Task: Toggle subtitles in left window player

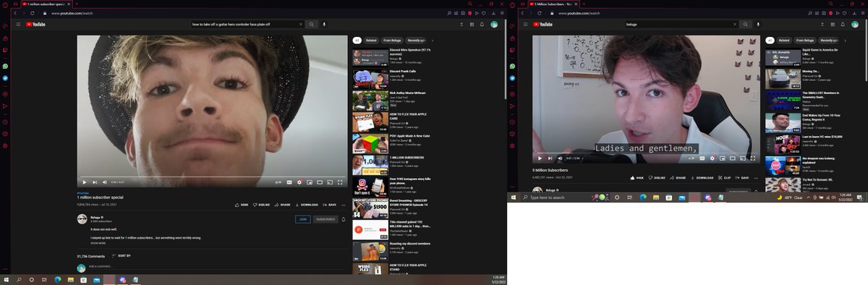Action: point(289,182)
